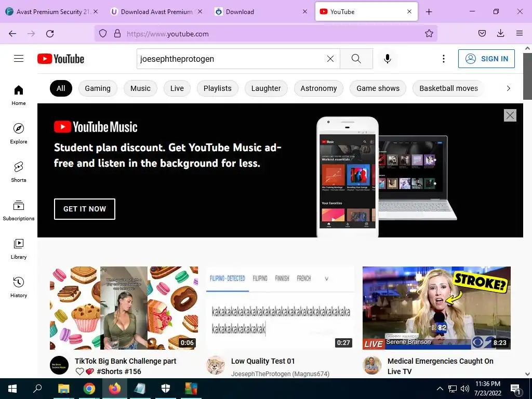This screenshot has height=399, width=532.
Task: Open volume control in system tray
Action: [465, 389]
